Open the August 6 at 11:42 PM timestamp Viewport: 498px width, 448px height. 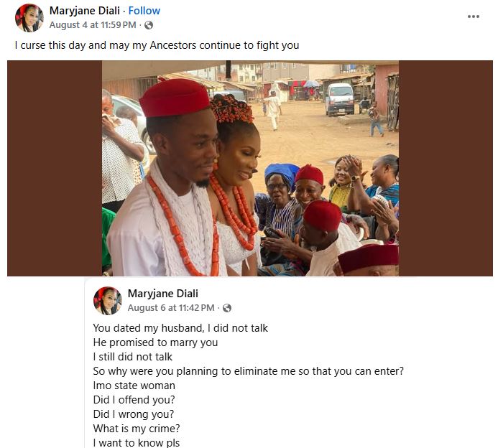[170, 308]
